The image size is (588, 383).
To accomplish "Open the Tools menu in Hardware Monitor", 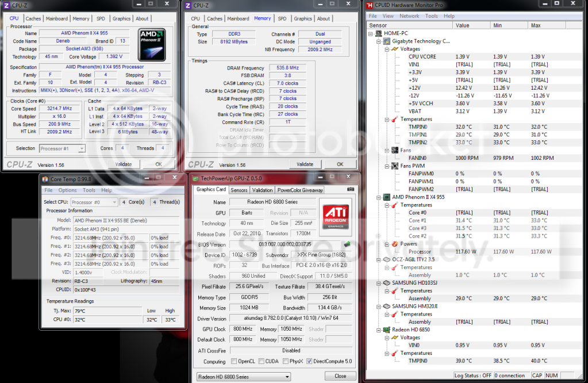I will coord(431,16).
